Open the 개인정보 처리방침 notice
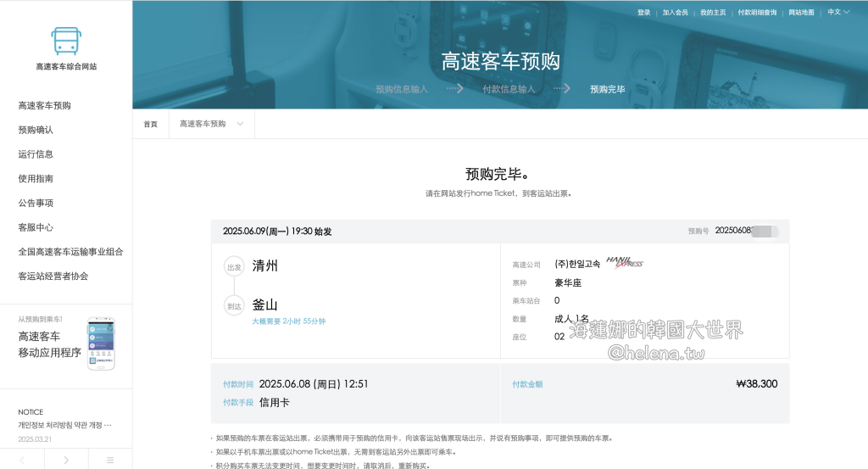This screenshot has width=868, height=469. pos(65,425)
